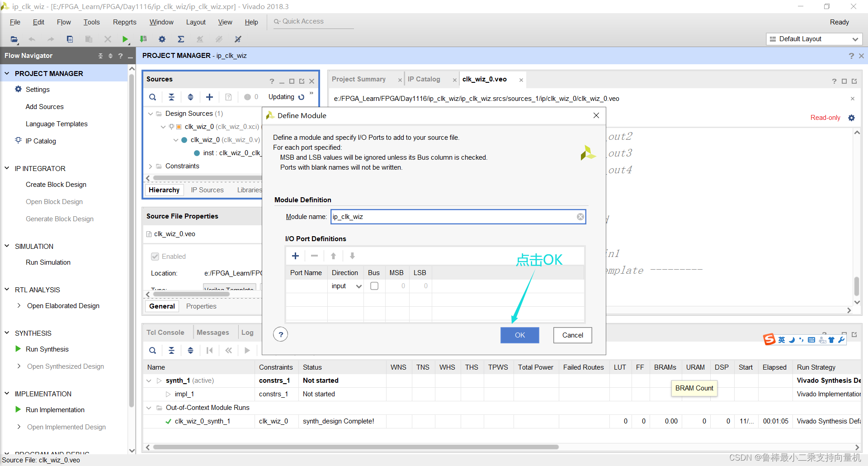Add a port row in Define Module
The height and width of the screenshot is (466, 868).
tap(296, 256)
